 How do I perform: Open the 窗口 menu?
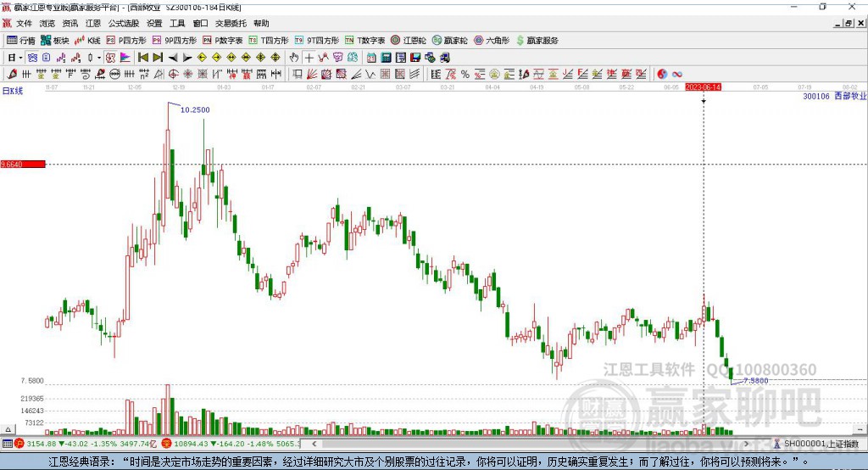(200, 23)
